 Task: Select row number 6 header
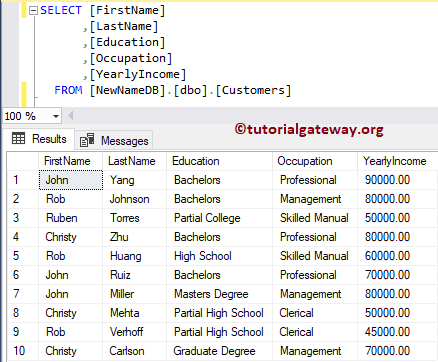tap(23, 275)
